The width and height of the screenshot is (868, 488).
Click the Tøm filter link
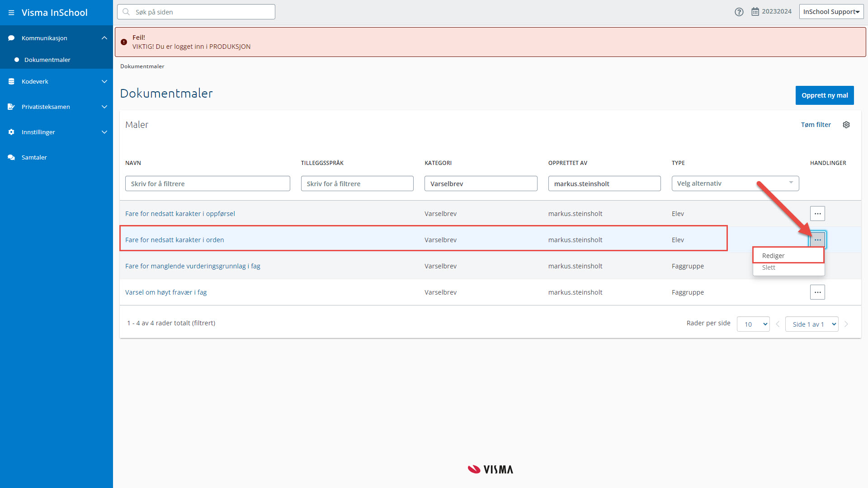pos(816,125)
